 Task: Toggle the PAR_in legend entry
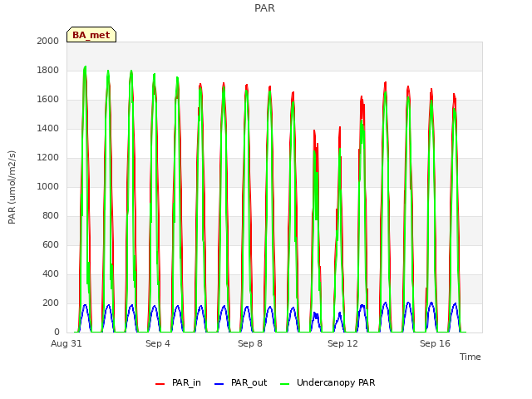point(178,382)
